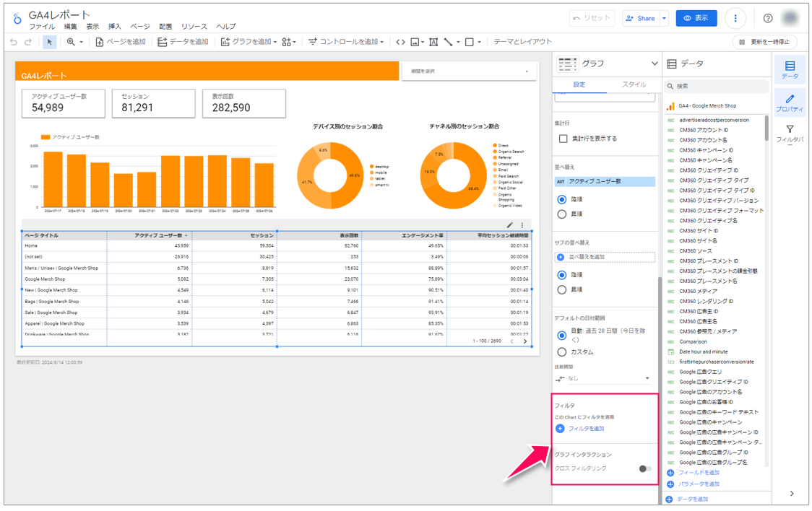Image resolution: width=812 pixels, height=511 pixels.
Task: Select 昇順 under 並べ替え
Action: click(x=562, y=214)
